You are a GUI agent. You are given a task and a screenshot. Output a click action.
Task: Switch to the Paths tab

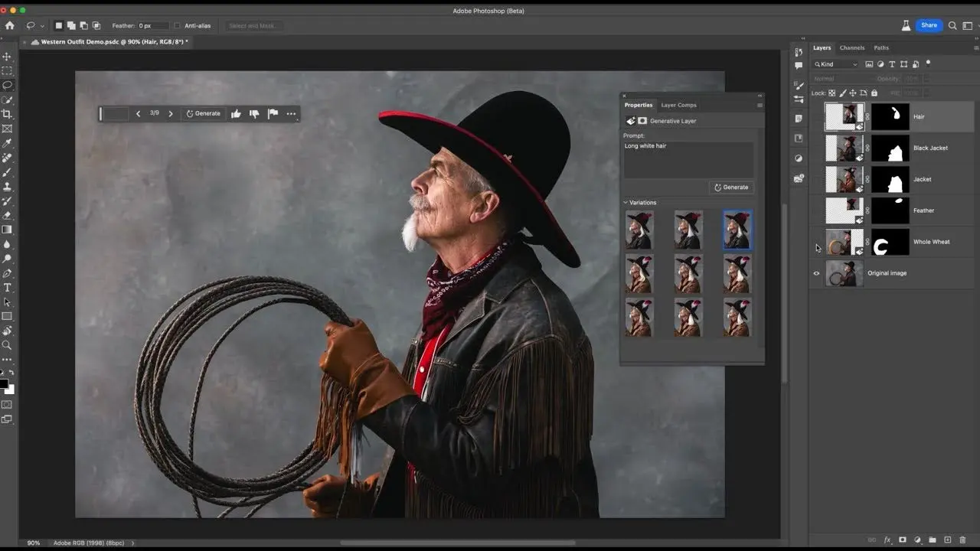pos(881,47)
